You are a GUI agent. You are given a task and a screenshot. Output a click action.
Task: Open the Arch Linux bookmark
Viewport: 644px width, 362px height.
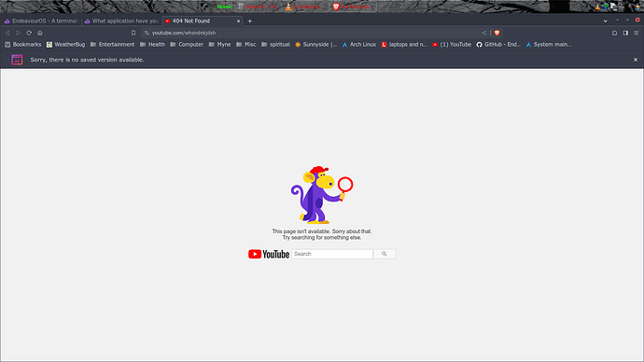pos(359,45)
